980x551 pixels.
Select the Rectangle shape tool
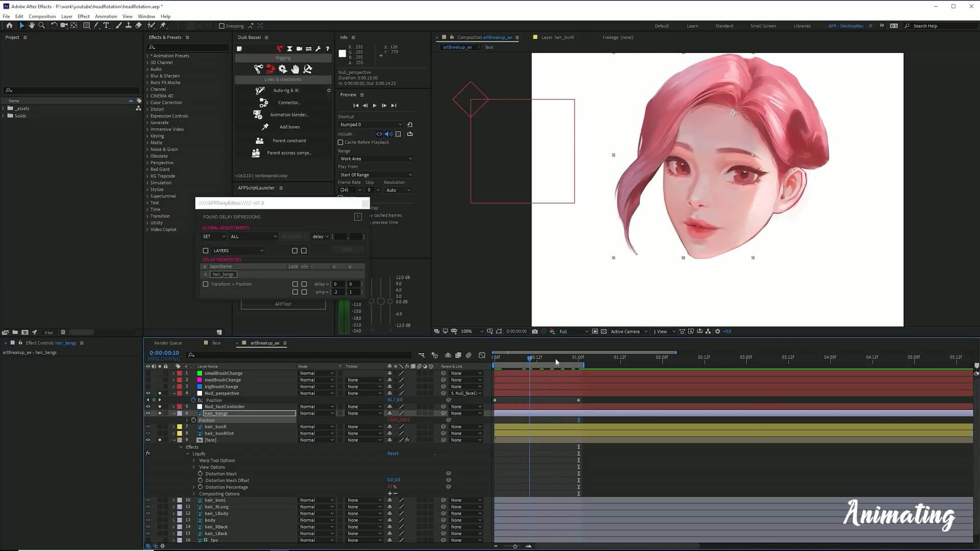point(86,26)
